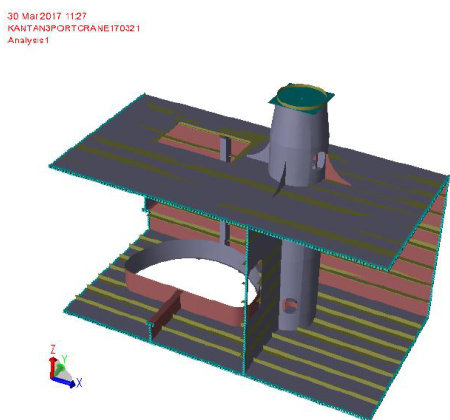
Task: Select the teal circular top plate on pedestal
Action: point(301,97)
